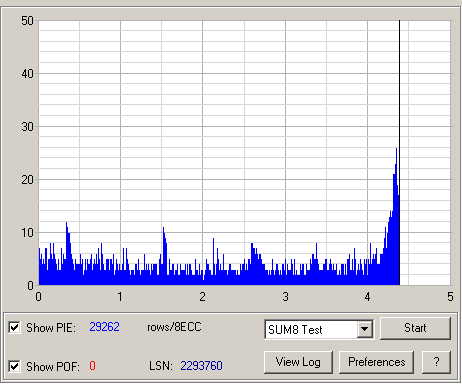Click the LSN value 2293760

click(x=201, y=366)
